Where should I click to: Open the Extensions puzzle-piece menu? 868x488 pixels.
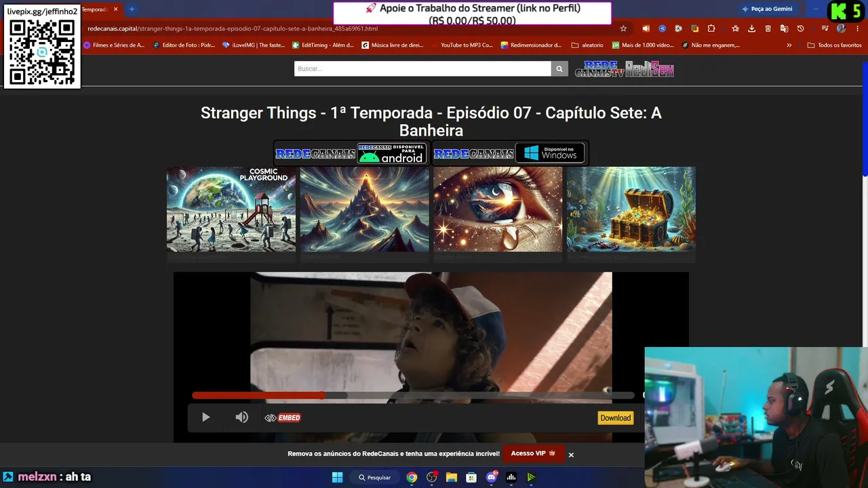pyautogui.click(x=711, y=28)
